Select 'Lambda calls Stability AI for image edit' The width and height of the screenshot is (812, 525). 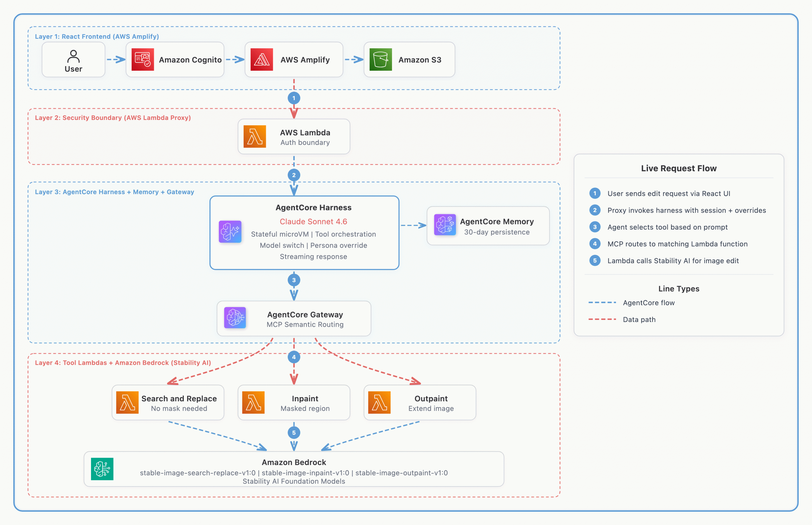click(673, 261)
